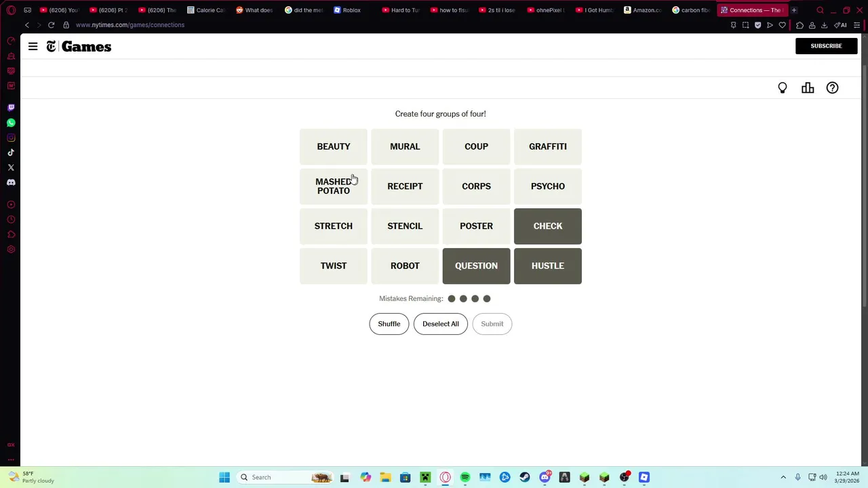This screenshot has height=488, width=868.
Task: Open Twitch in the browser sidebar
Action: click(x=11, y=108)
